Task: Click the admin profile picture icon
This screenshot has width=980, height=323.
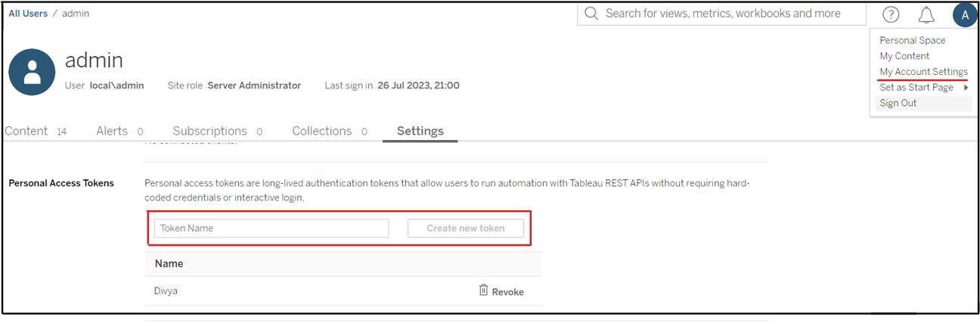Action: [32, 73]
